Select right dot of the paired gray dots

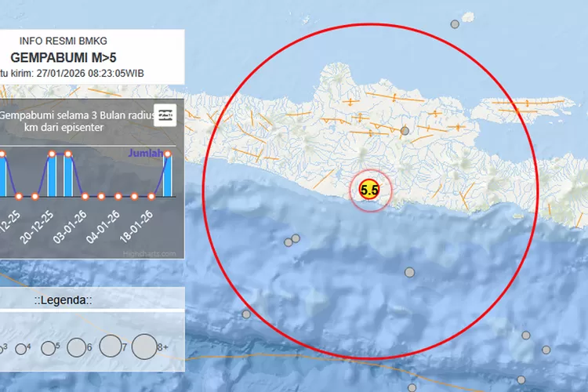pos(296,238)
